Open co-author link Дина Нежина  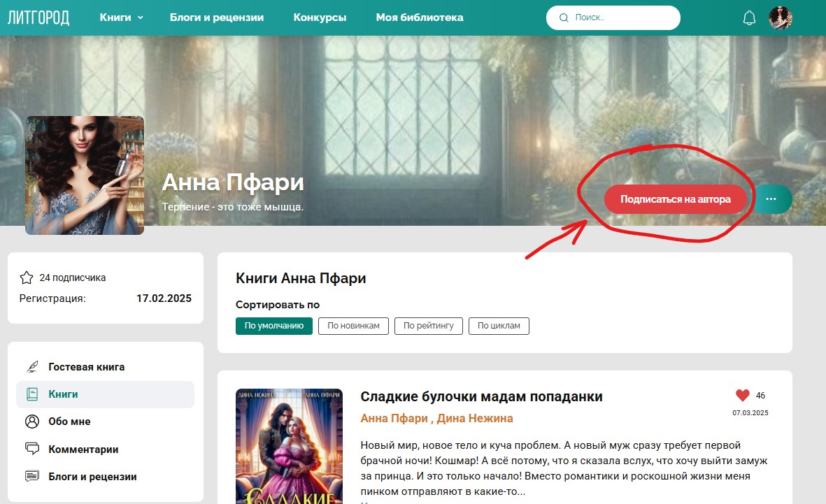pyautogui.click(x=475, y=418)
